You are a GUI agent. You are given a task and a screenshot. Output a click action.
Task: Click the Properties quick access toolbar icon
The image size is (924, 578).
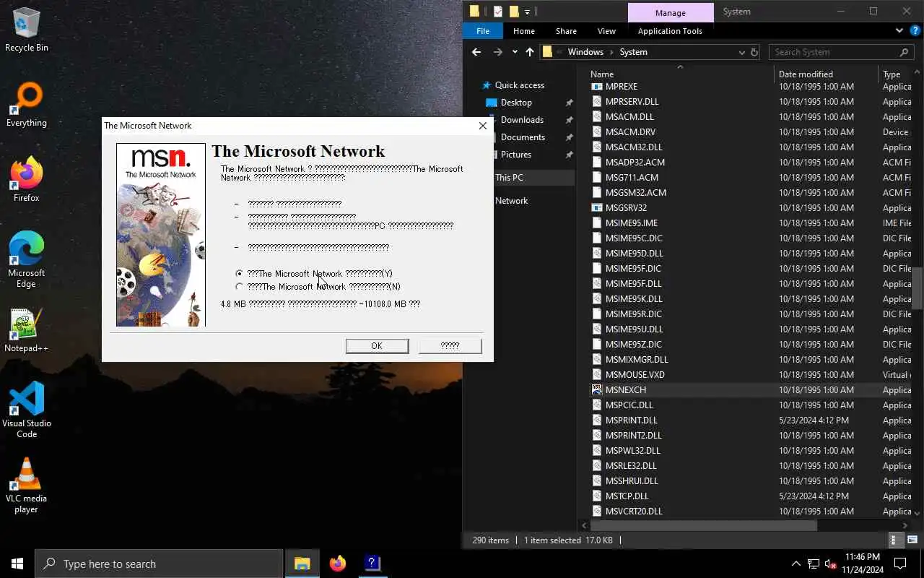tap(498, 12)
